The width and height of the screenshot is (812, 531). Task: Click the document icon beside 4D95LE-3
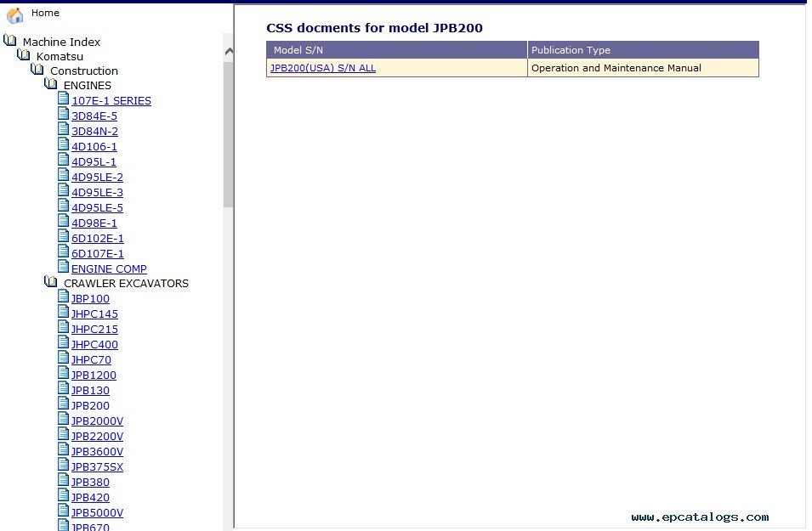pyautogui.click(x=63, y=190)
